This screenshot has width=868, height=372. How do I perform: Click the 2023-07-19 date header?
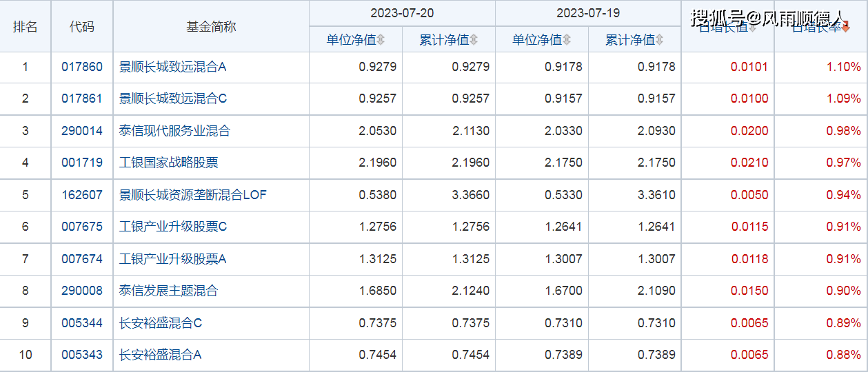(588, 13)
